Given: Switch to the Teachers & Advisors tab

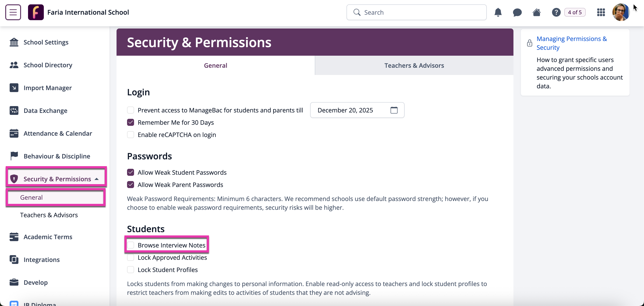Looking at the screenshot, I should coord(414,65).
